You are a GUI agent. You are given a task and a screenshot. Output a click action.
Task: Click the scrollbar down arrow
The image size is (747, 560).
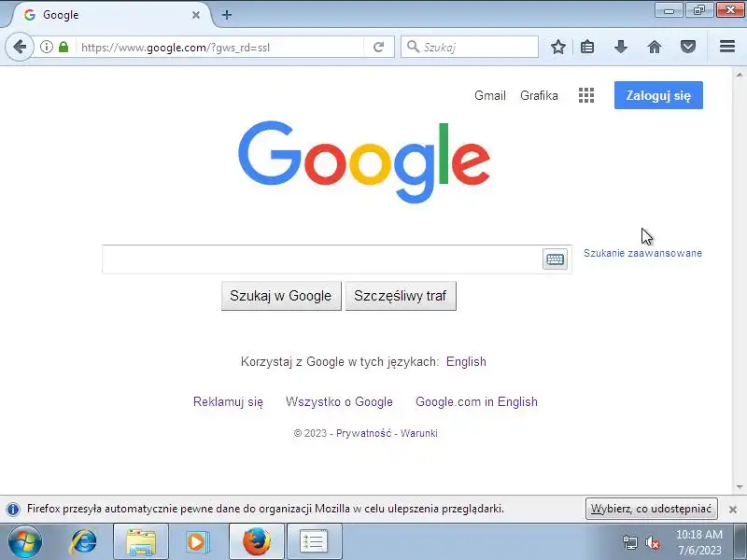[740, 487]
